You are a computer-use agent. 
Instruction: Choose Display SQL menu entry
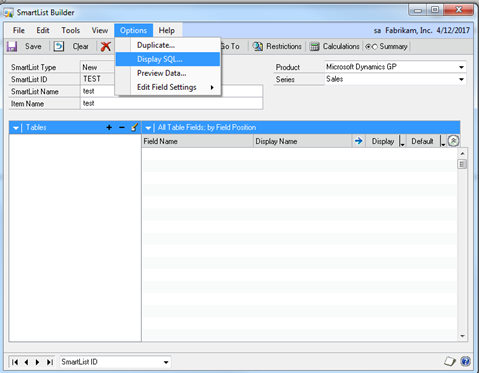pyautogui.click(x=168, y=59)
